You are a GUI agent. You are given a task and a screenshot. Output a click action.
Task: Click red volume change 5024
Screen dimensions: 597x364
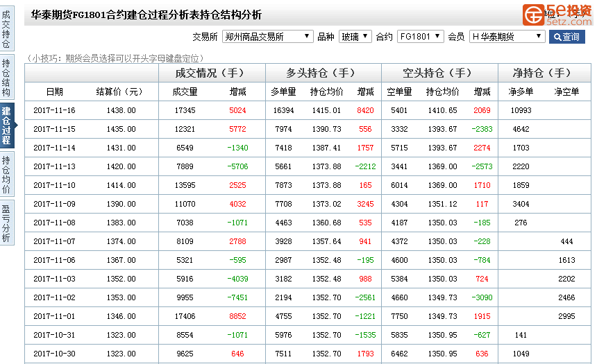(x=237, y=110)
